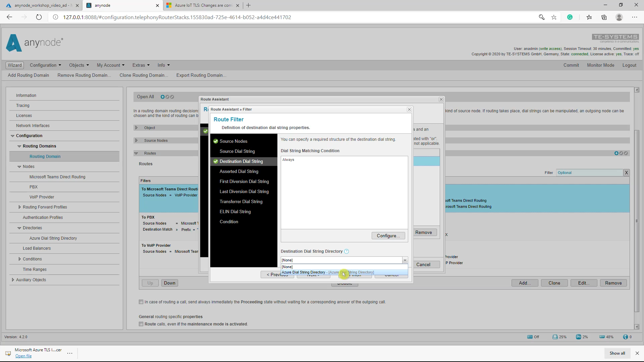The width and height of the screenshot is (644, 362).
Task: Toggle immediate Proceeding state checkbox
Action: click(141, 302)
